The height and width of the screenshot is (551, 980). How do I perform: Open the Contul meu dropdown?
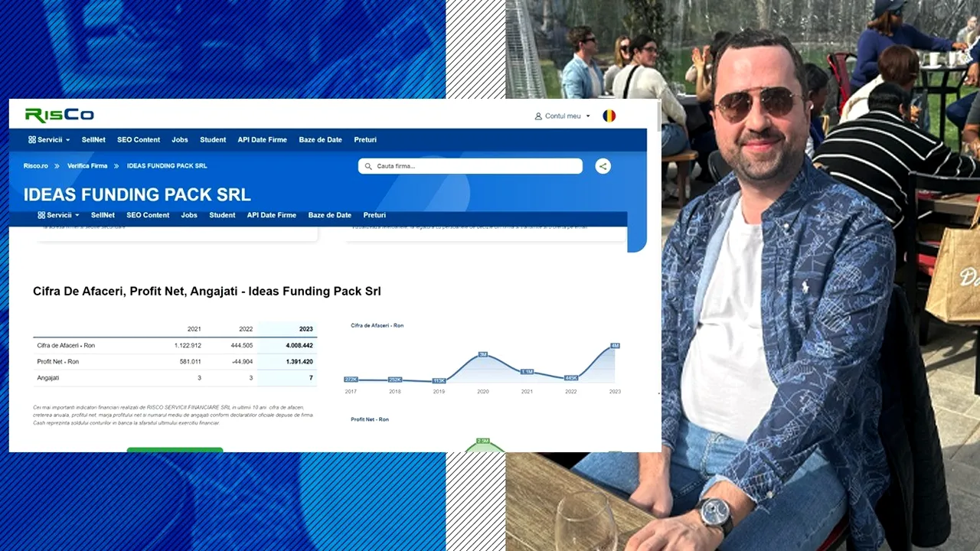(563, 116)
